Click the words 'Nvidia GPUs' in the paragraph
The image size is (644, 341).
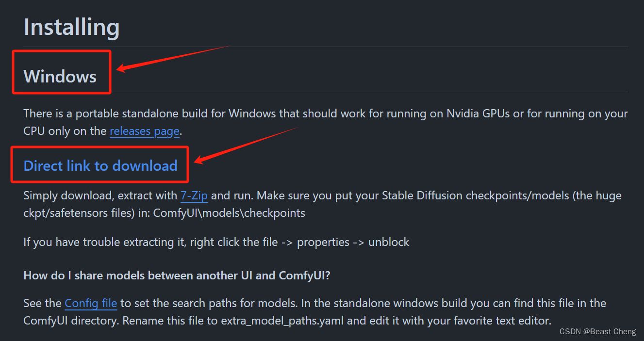tap(479, 114)
